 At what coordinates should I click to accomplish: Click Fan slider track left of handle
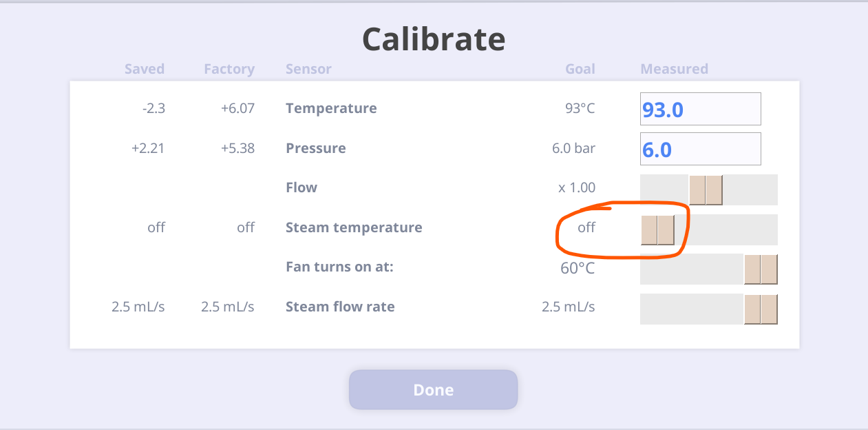pyautogui.click(x=692, y=269)
